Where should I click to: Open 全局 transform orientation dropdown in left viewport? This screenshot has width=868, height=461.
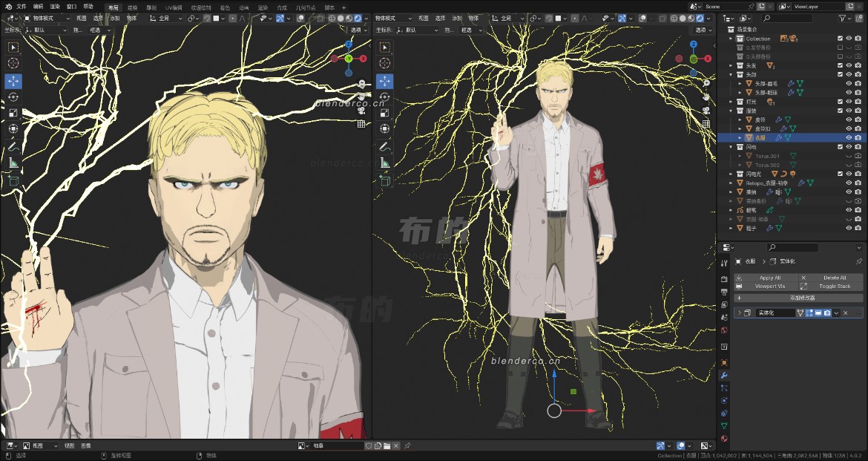(x=166, y=19)
